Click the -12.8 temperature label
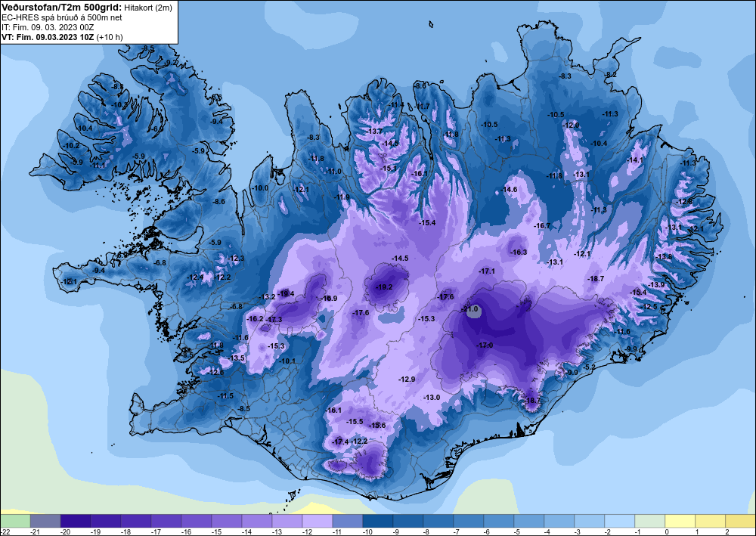Screen dimensions: 756x536 [685, 201]
